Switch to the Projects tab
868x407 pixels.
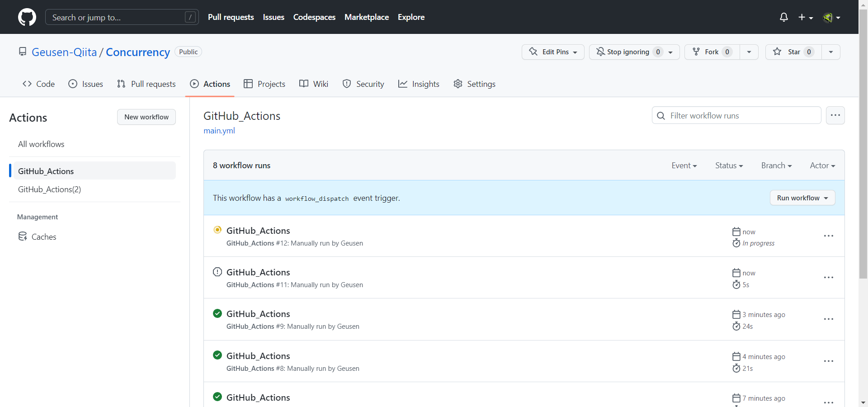tap(264, 84)
